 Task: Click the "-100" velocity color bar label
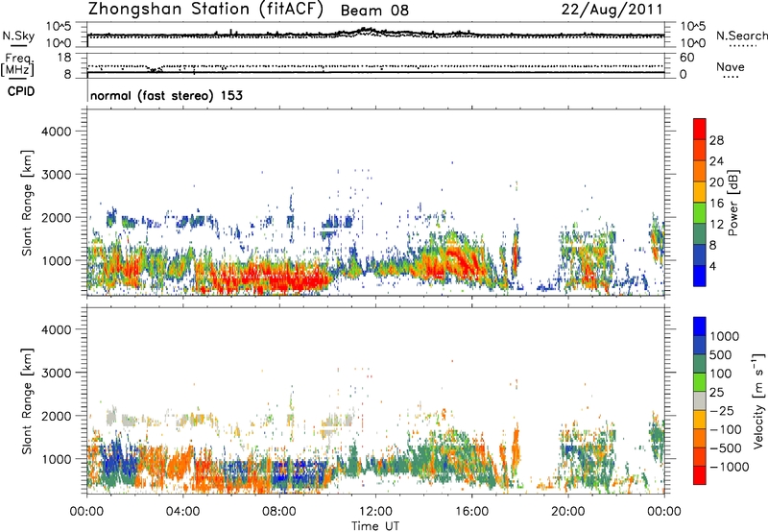[x=725, y=429]
